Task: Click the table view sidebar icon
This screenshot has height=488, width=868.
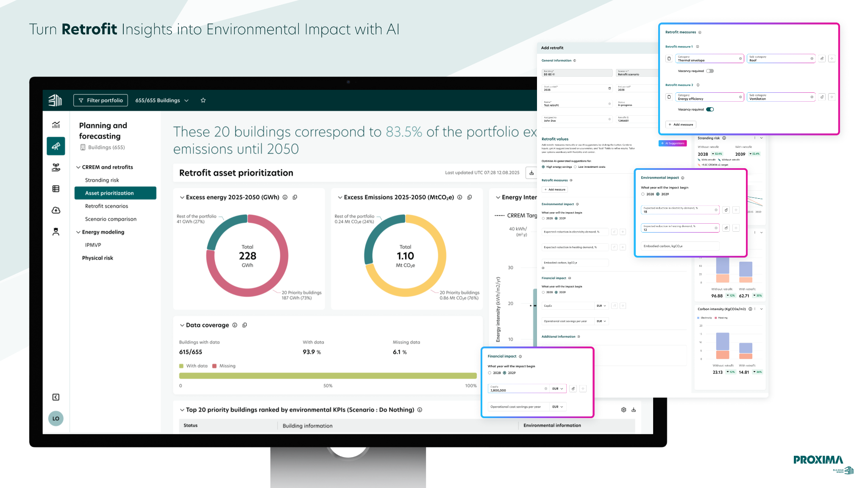Action: 56,189
